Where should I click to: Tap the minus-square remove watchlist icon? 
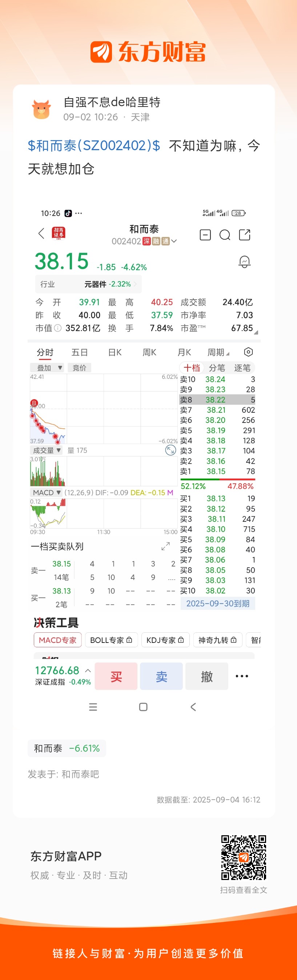(x=205, y=235)
